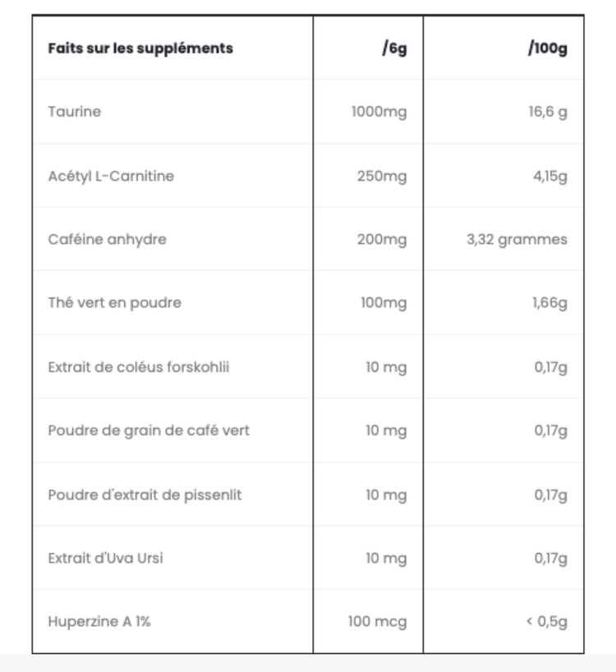Select the /6g column header
The image size is (616, 672).
point(394,48)
